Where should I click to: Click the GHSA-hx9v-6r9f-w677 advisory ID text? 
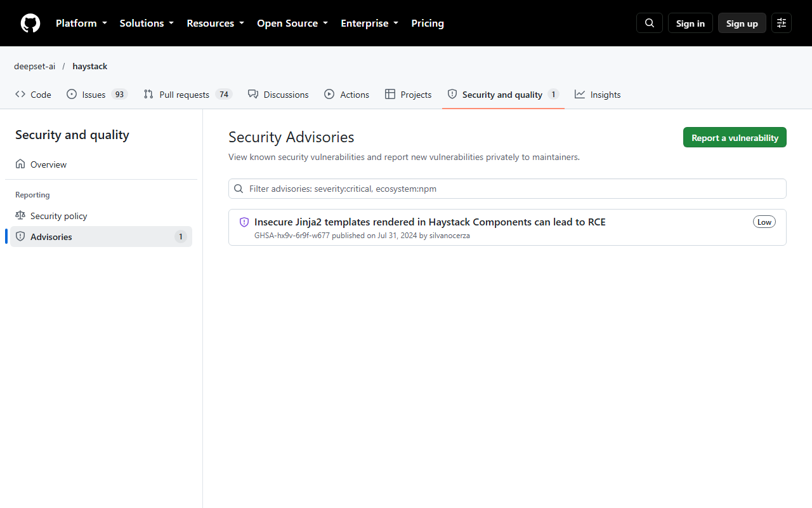(292, 236)
